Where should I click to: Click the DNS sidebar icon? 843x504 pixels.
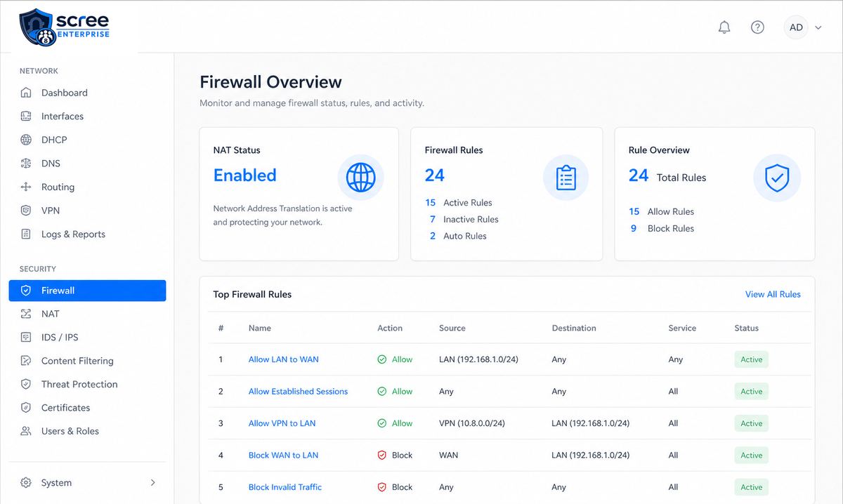26,164
